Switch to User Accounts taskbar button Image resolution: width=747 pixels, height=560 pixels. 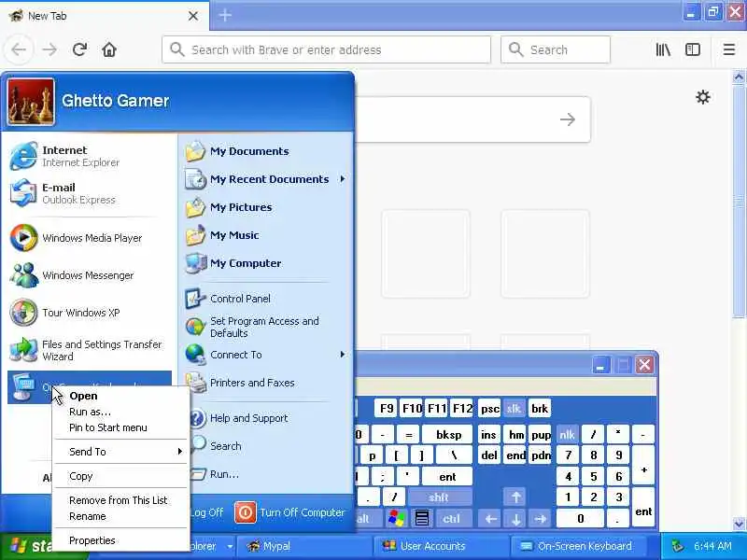(x=442, y=546)
